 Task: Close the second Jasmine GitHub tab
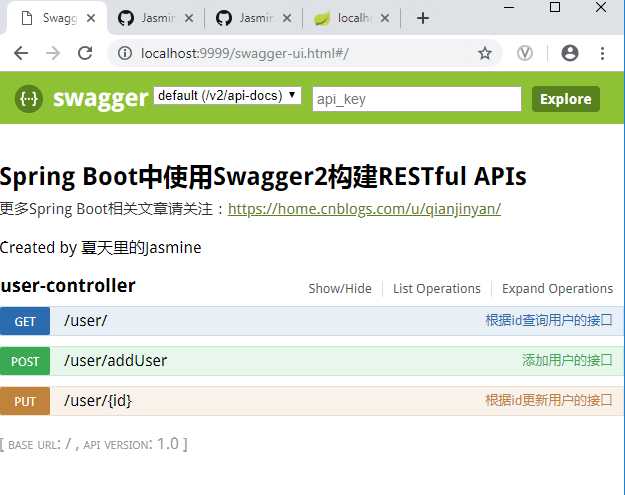(x=287, y=18)
